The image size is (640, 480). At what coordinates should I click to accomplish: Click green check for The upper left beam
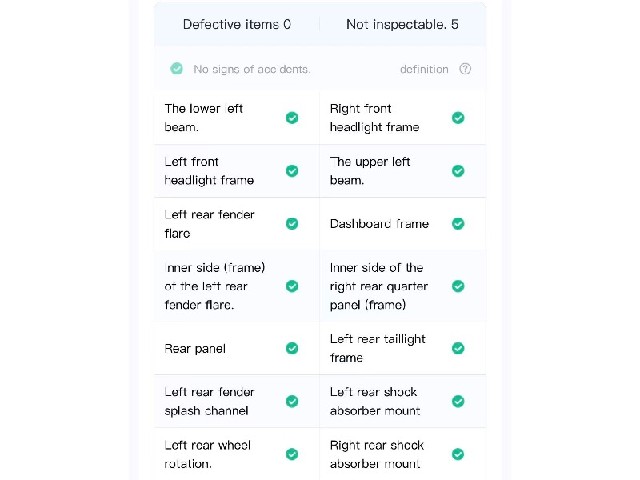(458, 171)
